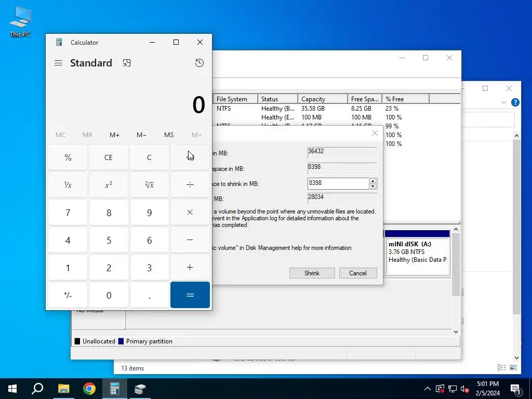Click the Free Space column header
532x399 pixels.
[365, 99]
